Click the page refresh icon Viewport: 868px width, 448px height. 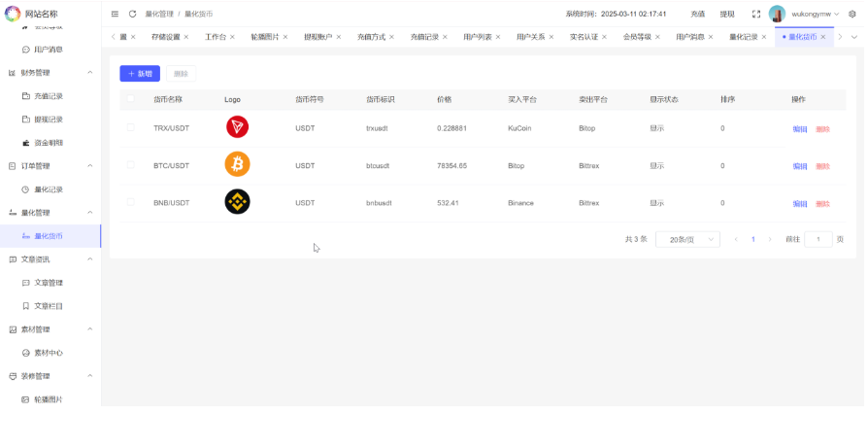coord(132,14)
